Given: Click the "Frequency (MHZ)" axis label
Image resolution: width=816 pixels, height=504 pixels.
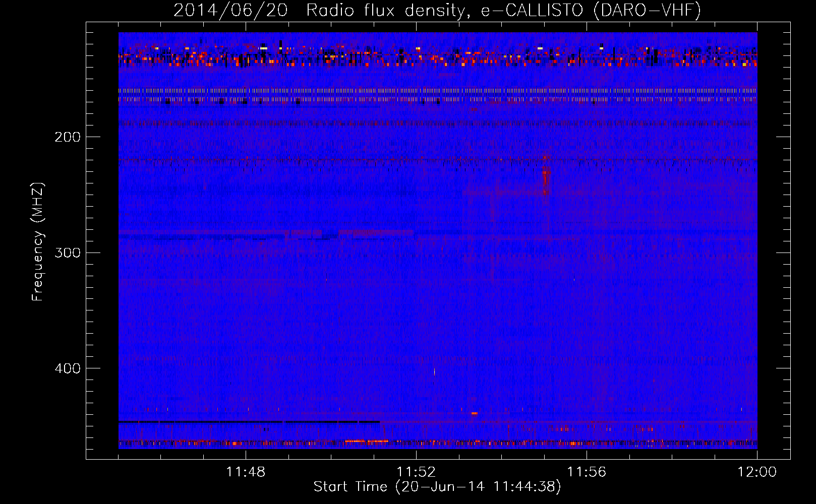Looking at the screenshot, I should [x=38, y=242].
